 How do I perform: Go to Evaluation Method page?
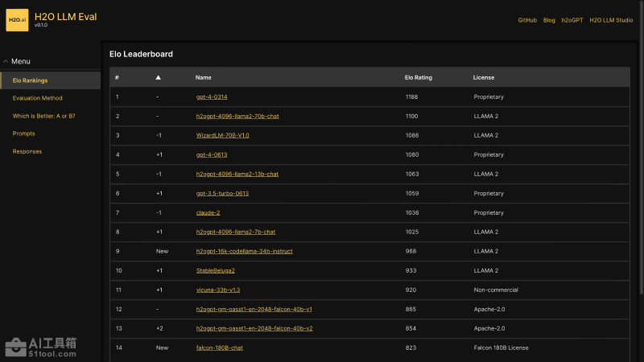(37, 98)
